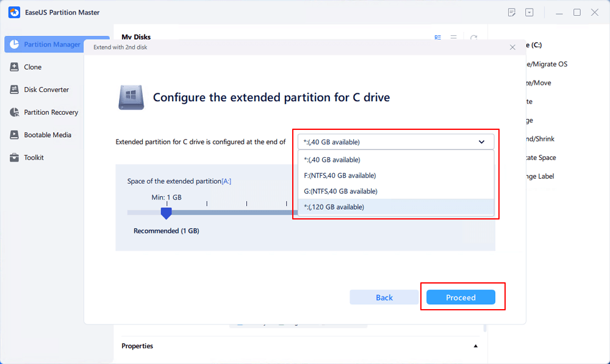Click the Proceed button
The image size is (610, 364).
click(461, 298)
